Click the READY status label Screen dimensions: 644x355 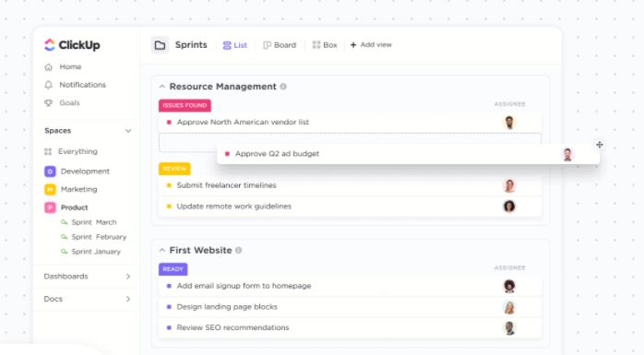[173, 269]
